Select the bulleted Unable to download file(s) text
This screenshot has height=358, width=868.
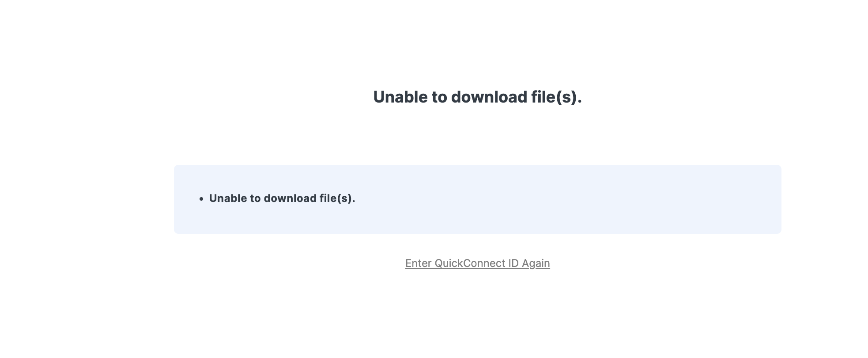tap(282, 198)
